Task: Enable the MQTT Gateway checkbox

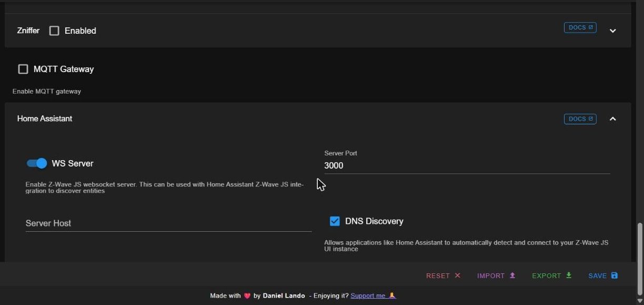Action: [x=23, y=69]
